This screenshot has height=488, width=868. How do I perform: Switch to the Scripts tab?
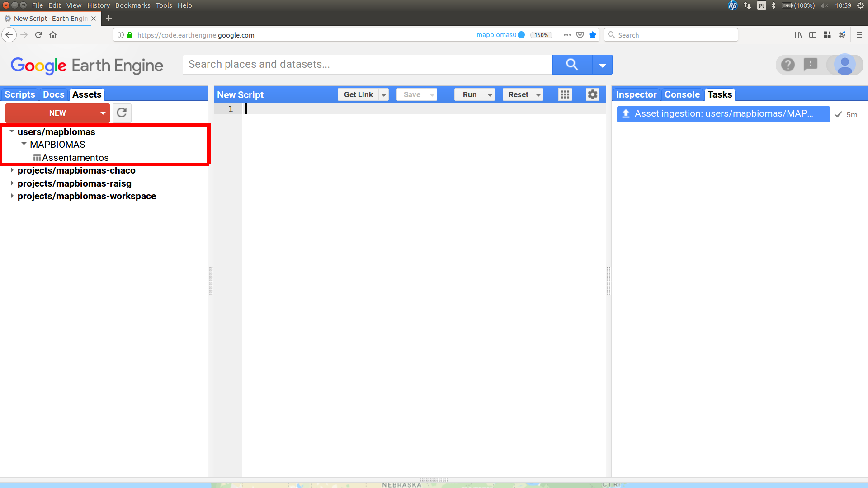[x=20, y=94]
